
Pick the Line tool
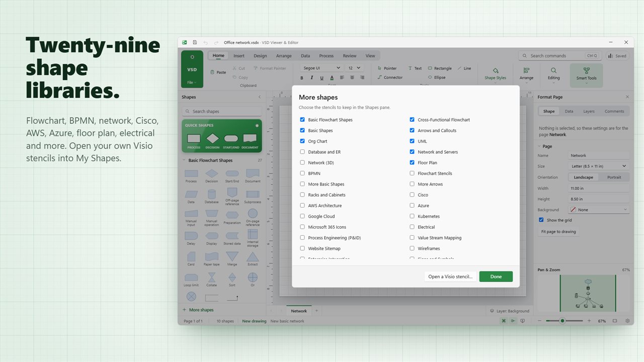[x=464, y=68]
